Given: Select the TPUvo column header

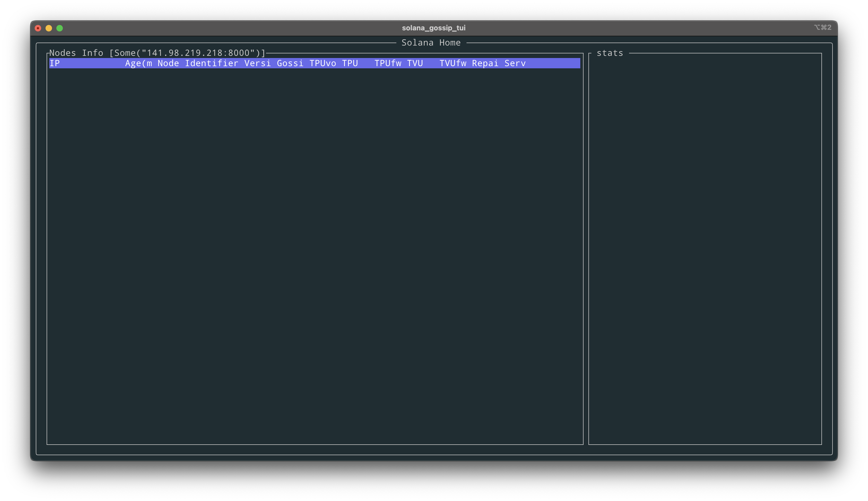Looking at the screenshot, I should click(x=323, y=63).
